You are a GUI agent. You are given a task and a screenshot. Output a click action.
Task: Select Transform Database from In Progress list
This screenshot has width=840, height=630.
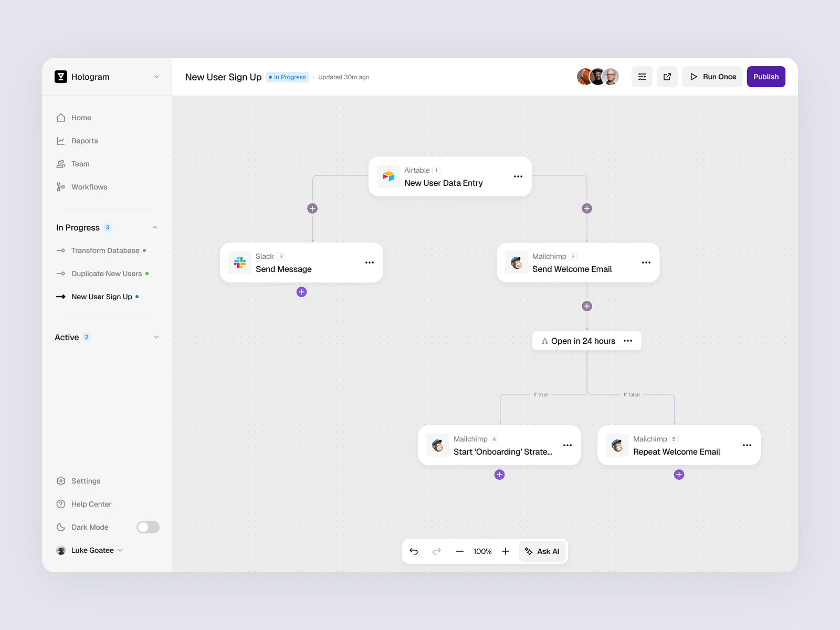[x=105, y=250]
